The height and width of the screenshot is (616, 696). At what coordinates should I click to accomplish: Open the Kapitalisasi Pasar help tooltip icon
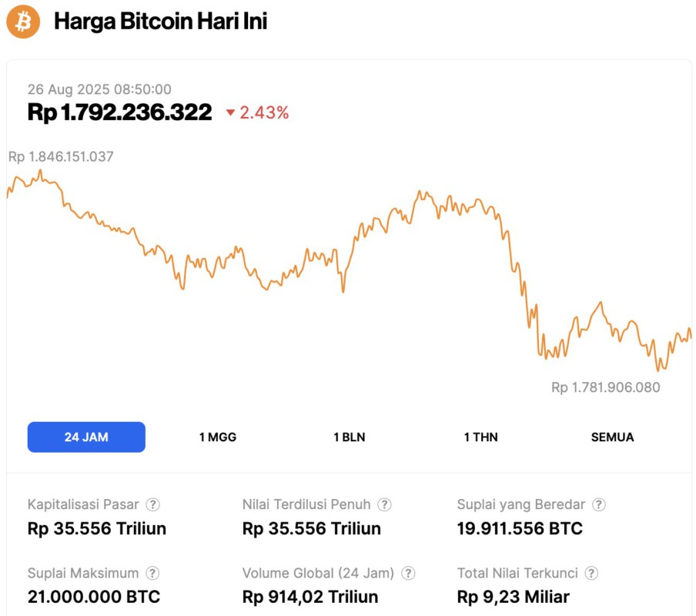tap(153, 504)
